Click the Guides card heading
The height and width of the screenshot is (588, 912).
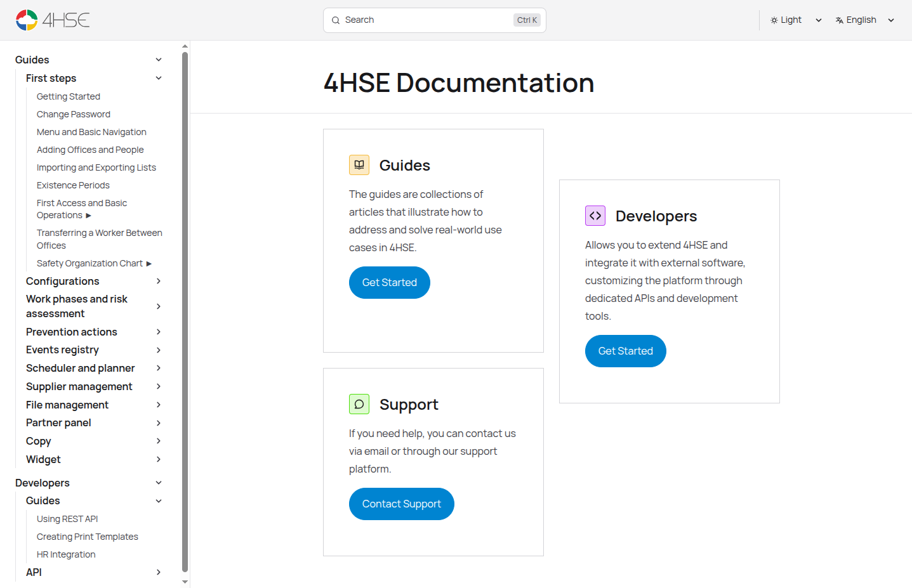(405, 165)
